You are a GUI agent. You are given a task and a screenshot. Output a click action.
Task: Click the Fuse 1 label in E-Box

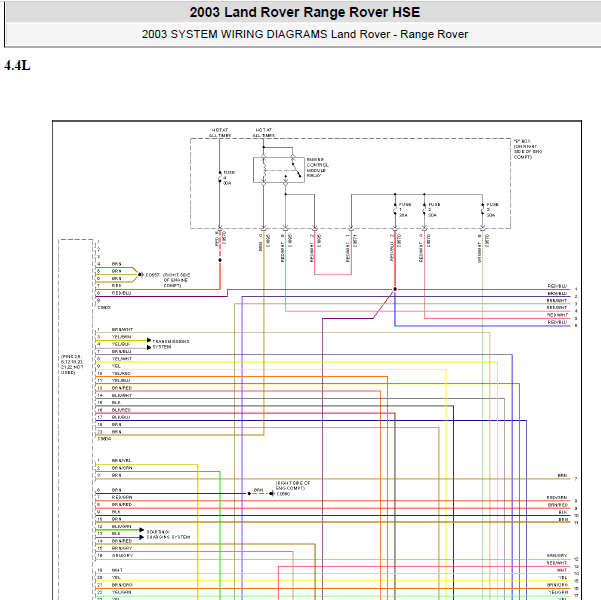[405, 210]
